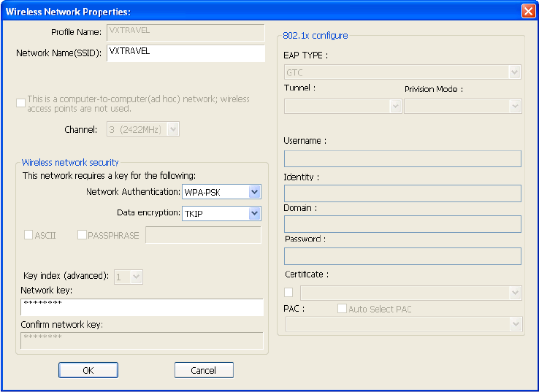This screenshot has height=392, width=539.
Task: Tick the Certificate checkbox
Action: (x=288, y=293)
